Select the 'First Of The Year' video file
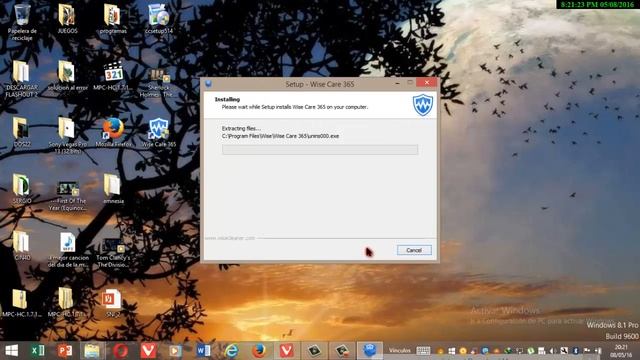The width and height of the screenshot is (640, 360). [x=67, y=196]
